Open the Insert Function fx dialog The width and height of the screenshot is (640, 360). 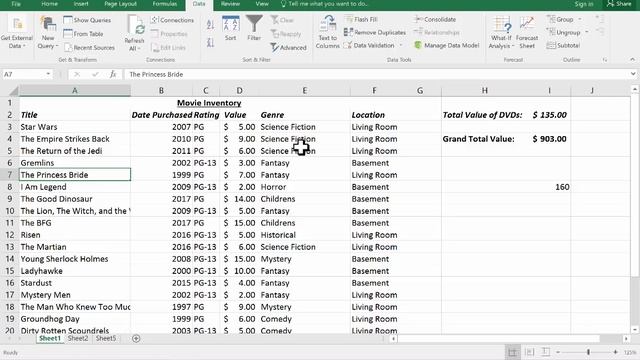point(113,74)
